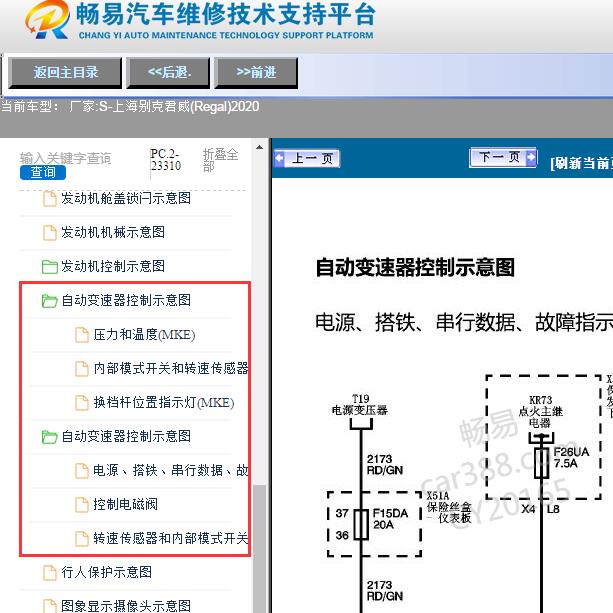Click the KR73 点火主继电器 label
Image resolution: width=613 pixels, height=613 pixels.
tap(540, 411)
